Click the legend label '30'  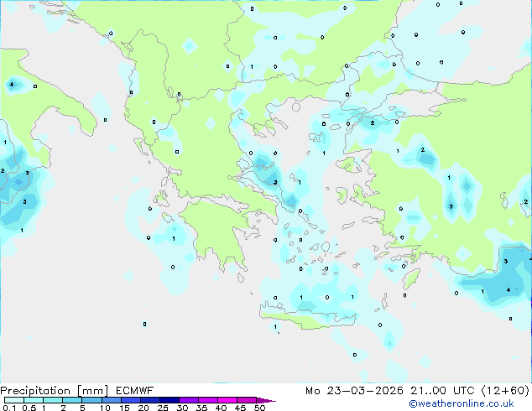click(182, 408)
